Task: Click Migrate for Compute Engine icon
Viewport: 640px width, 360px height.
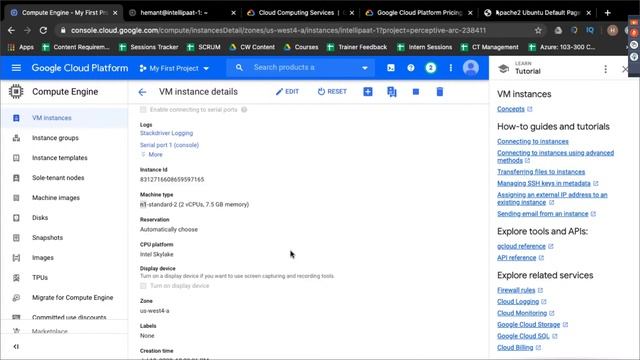Action: [16, 298]
